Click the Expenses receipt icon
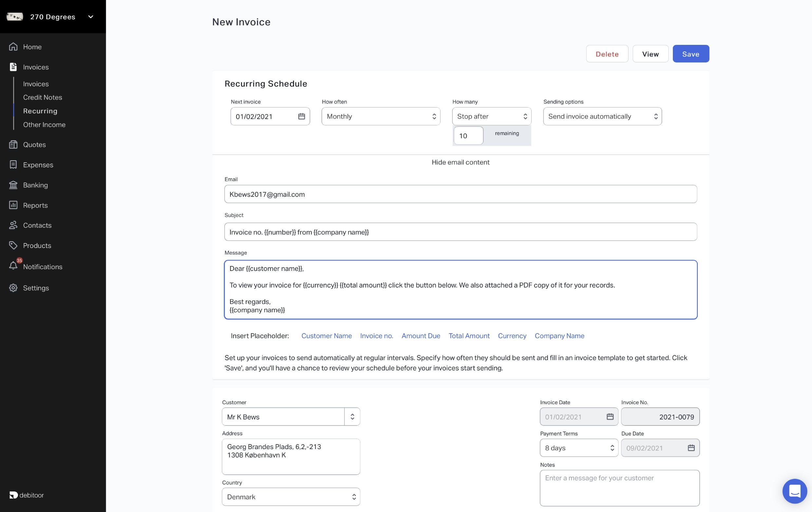Image resolution: width=812 pixels, height=512 pixels. point(13,164)
